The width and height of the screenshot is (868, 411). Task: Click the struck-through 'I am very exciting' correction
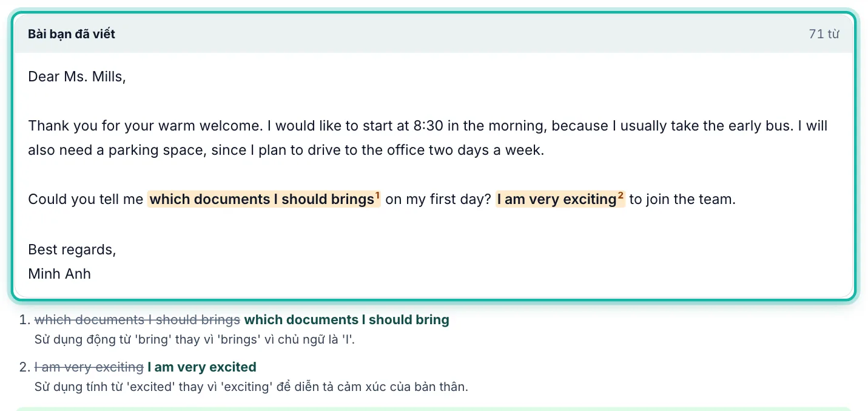pyautogui.click(x=89, y=367)
